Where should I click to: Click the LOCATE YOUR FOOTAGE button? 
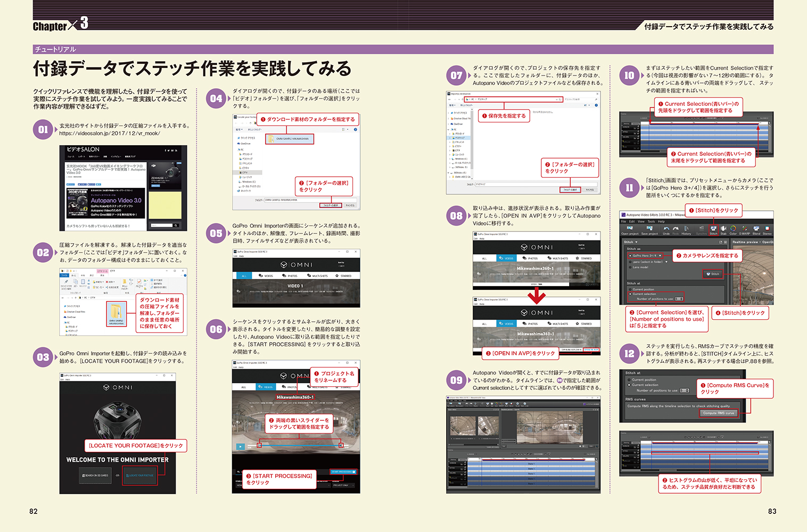coord(140,475)
